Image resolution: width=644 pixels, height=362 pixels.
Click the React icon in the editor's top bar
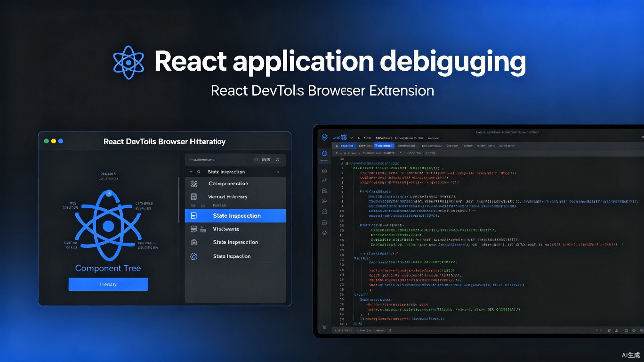tap(344, 137)
